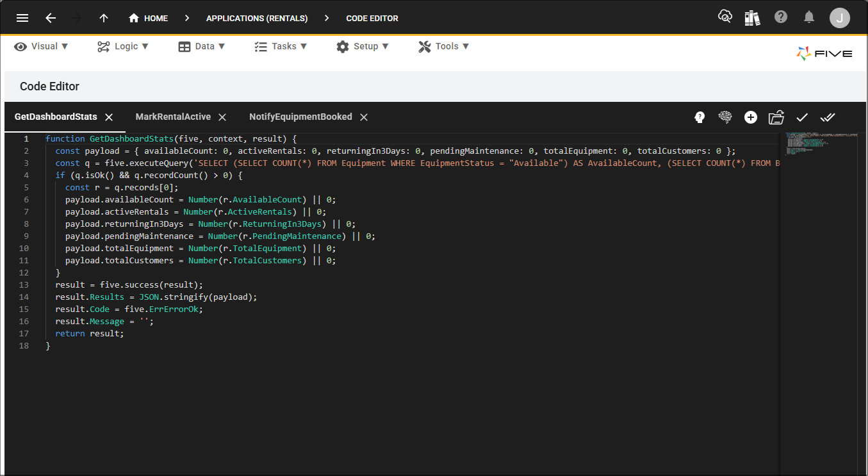868x476 pixels.
Task: Go up one level arrow
Action: (x=104, y=18)
